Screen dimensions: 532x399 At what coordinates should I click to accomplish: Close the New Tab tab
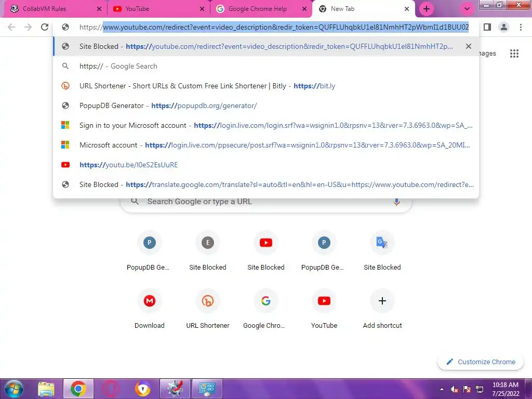(407, 9)
